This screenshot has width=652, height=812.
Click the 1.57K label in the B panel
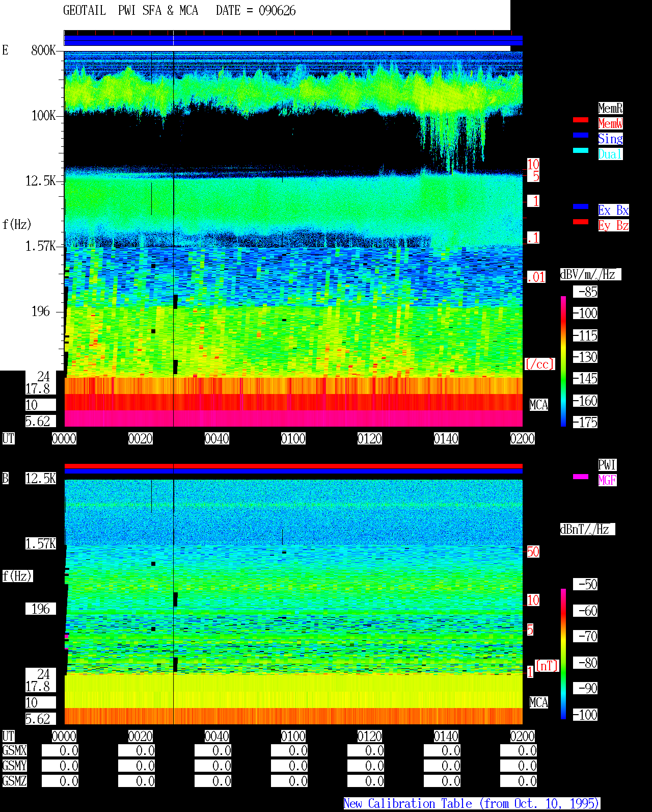point(40,544)
